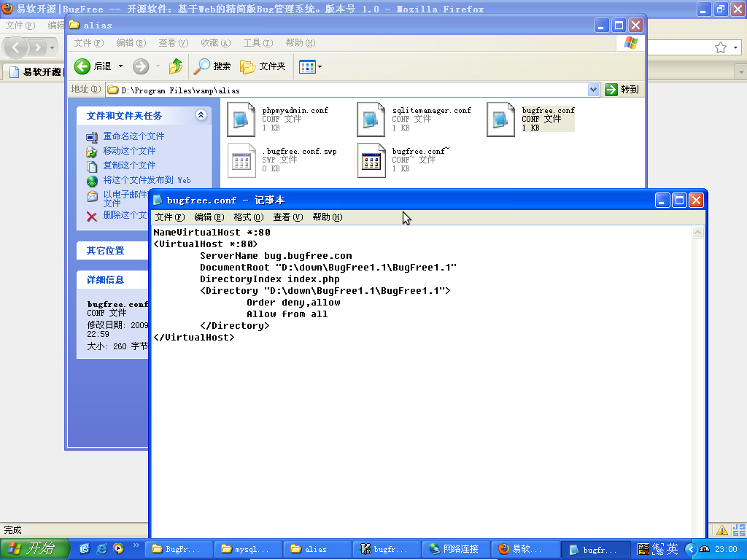Click the system tray clock showing 23:00
This screenshot has width=747, height=560.
pos(727,549)
